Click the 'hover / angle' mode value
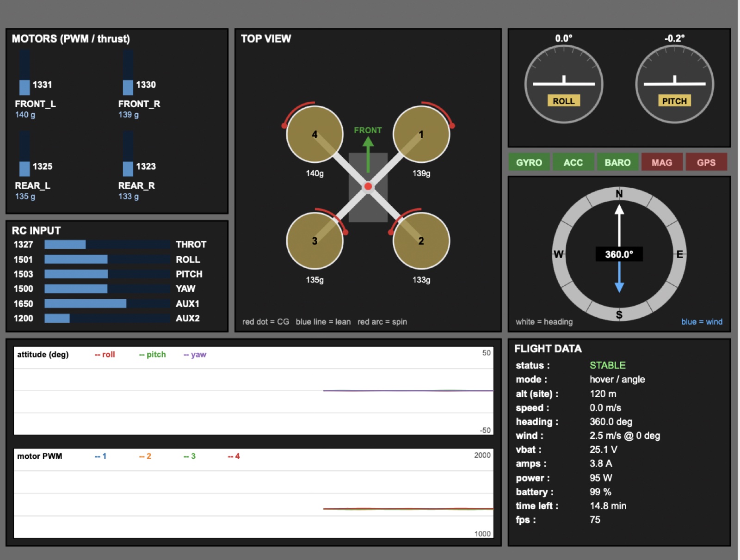This screenshot has height=560, width=740. pyautogui.click(x=617, y=379)
